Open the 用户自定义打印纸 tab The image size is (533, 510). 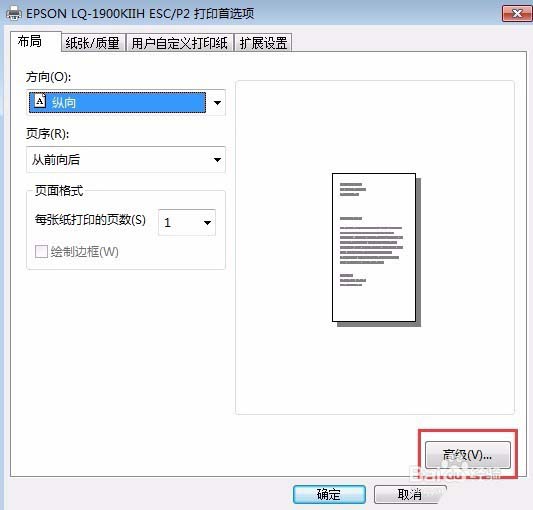point(179,43)
